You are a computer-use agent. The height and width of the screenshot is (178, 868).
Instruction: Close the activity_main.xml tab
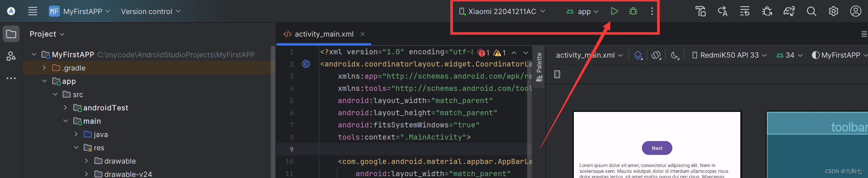[x=363, y=34]
